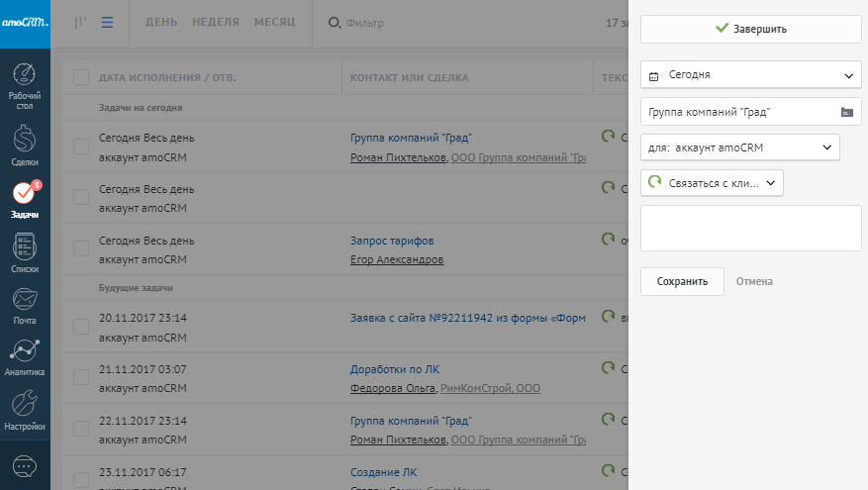Open the Почта section
The image size is (868, 490).
(x=25, y=306)
